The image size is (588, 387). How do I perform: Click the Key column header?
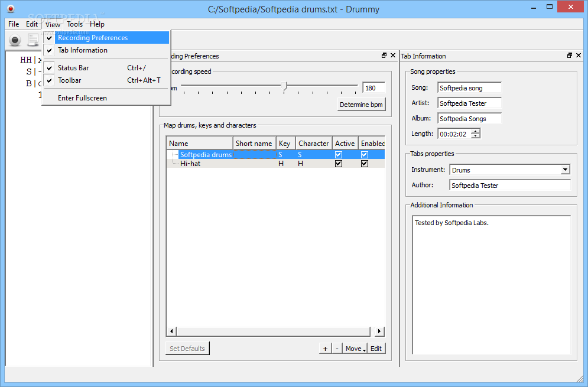pyautogui.click(x=286, y=143)
